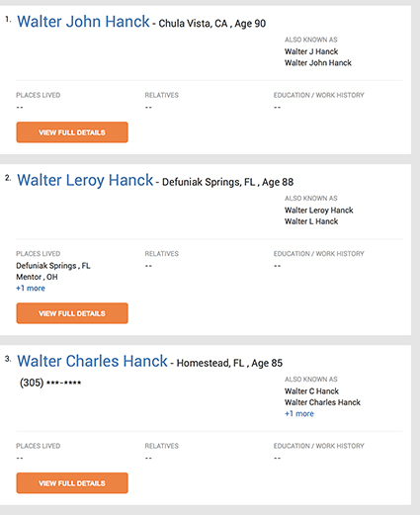
Task: Click Defuniak Springs, FL under Places Lived
Action: click(53, 266)
